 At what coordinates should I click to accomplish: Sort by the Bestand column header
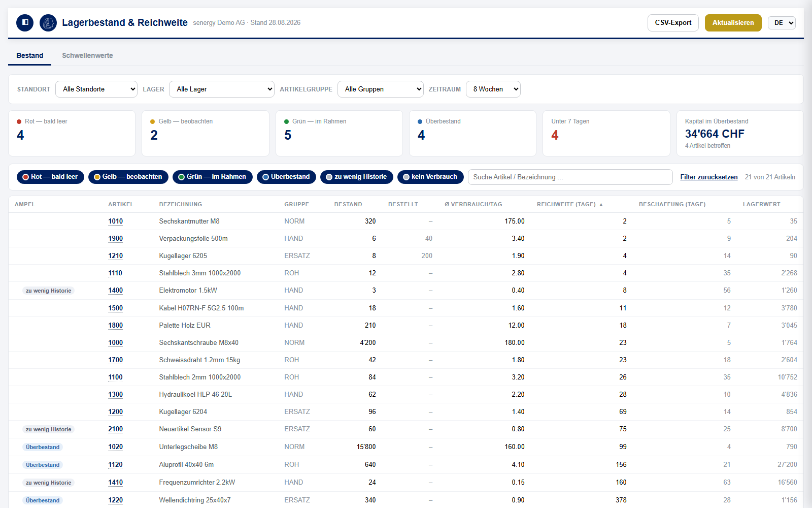348,204
